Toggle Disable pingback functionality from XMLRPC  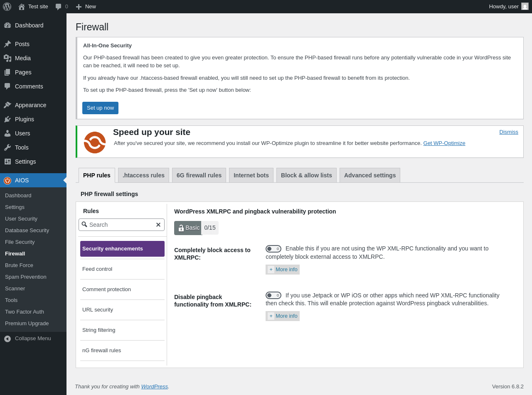(x=273, y=295)
